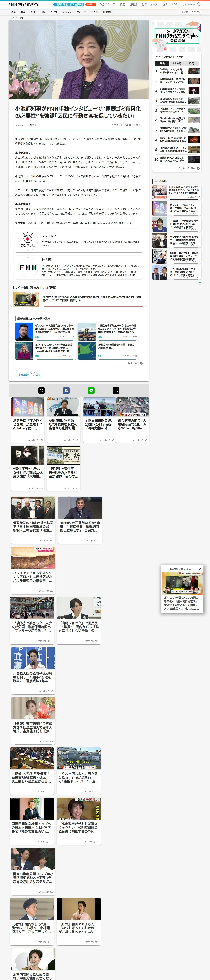The image size is (210, 980).
Task: Open the 人身取引 タイ人少女 article card
Action: tap(32, 620)
